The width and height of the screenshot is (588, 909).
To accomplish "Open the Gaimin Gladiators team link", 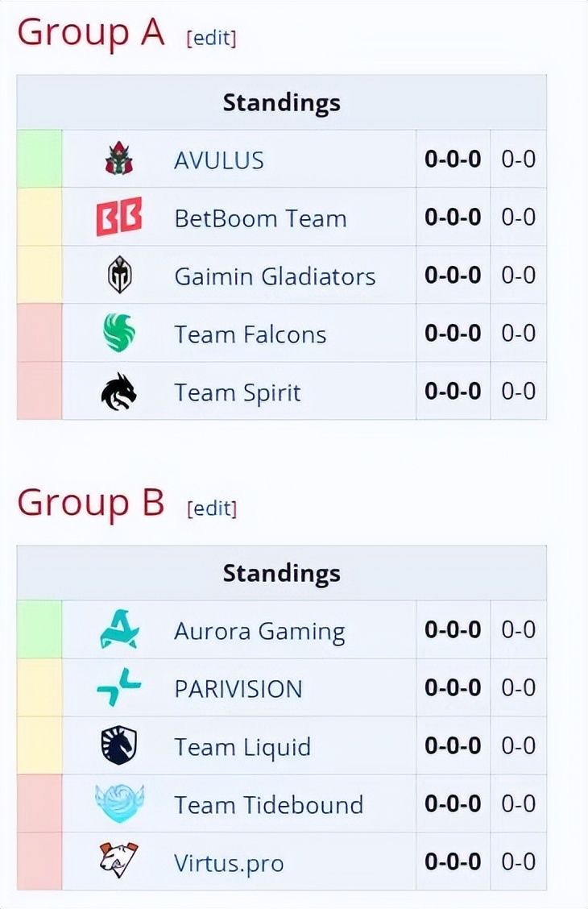I will (275, 276).
